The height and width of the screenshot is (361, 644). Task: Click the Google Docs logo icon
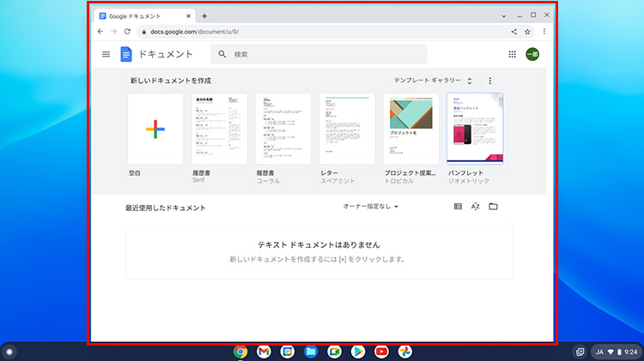[126, 54]
